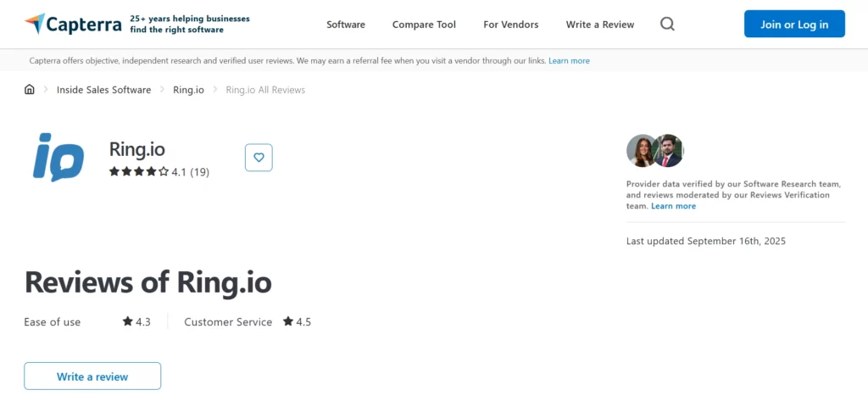Open the Software menu

[x=346, y=25]
